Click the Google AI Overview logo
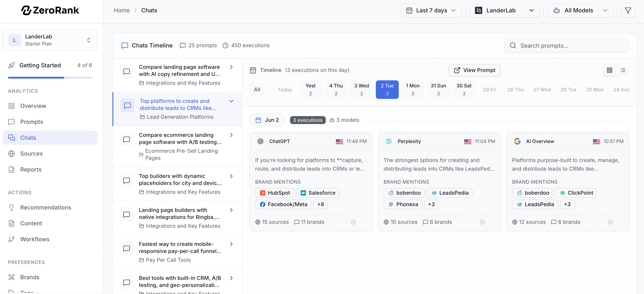Screen dimensions: 644x294 pyautogui.click(x=517, y=141)
